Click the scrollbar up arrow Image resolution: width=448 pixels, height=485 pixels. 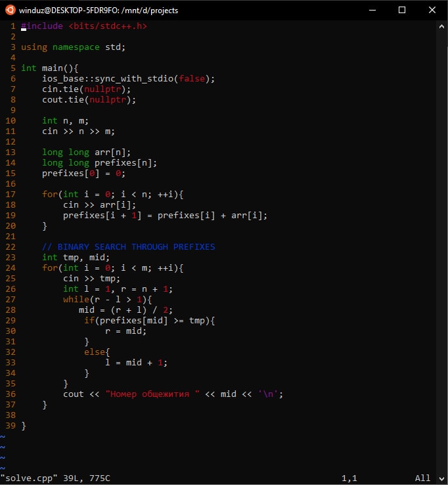441,26
